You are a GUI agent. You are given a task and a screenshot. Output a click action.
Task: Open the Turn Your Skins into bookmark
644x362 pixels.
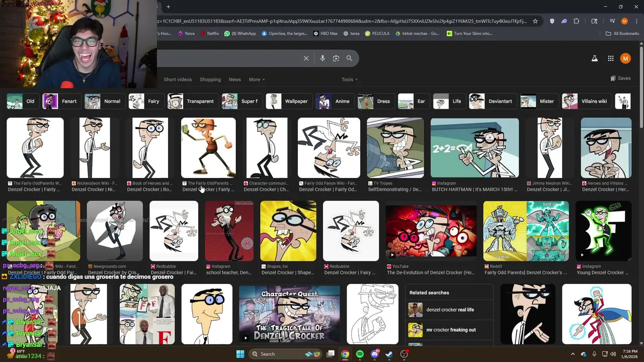[469, 34]
